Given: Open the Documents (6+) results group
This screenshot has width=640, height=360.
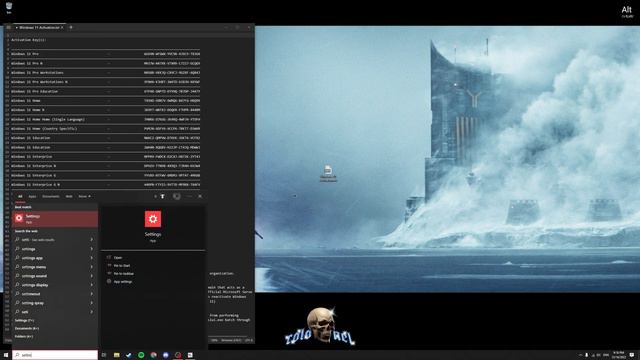Looking at the screenshot, I should tap(27, 328).
